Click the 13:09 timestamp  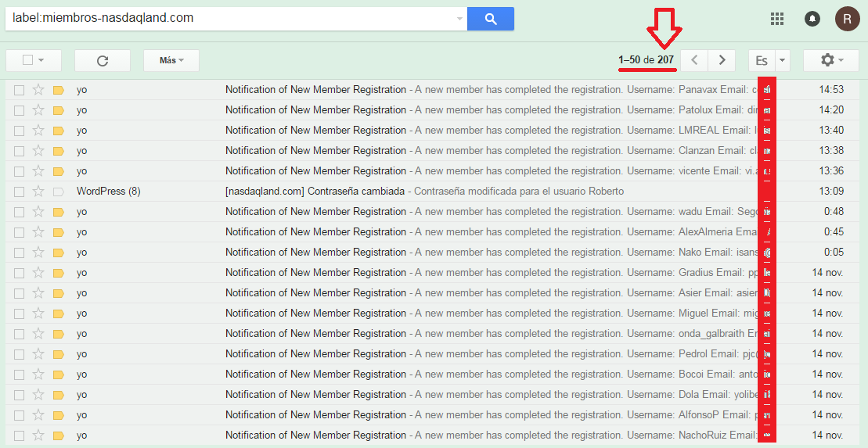coord(831,192)
